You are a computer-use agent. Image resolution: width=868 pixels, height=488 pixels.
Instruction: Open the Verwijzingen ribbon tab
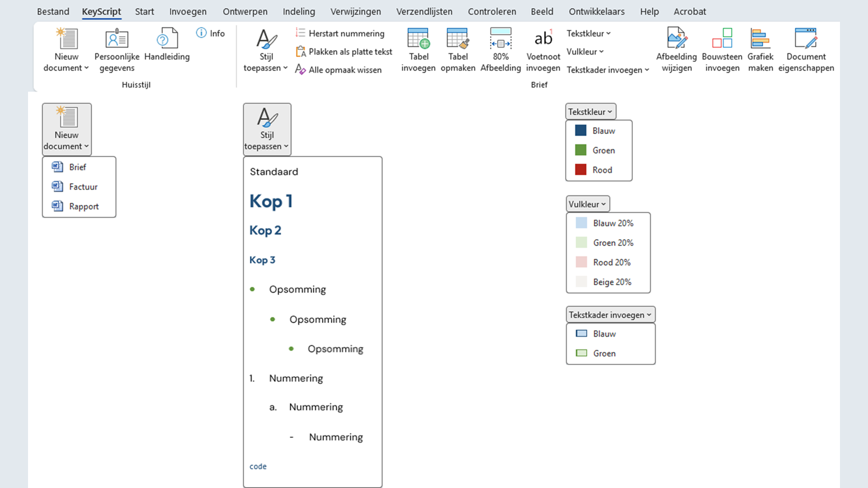click(x=356, y=11)
